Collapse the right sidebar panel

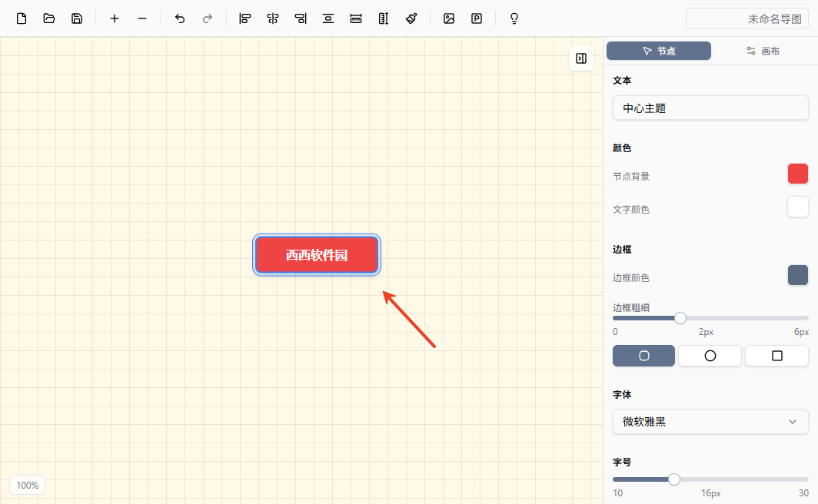tap(581, 58)
